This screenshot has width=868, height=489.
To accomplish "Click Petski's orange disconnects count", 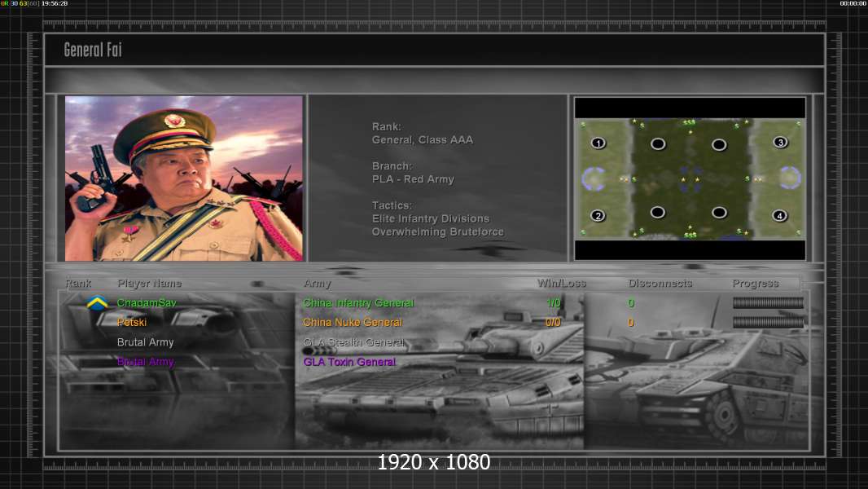I will 631,322.
